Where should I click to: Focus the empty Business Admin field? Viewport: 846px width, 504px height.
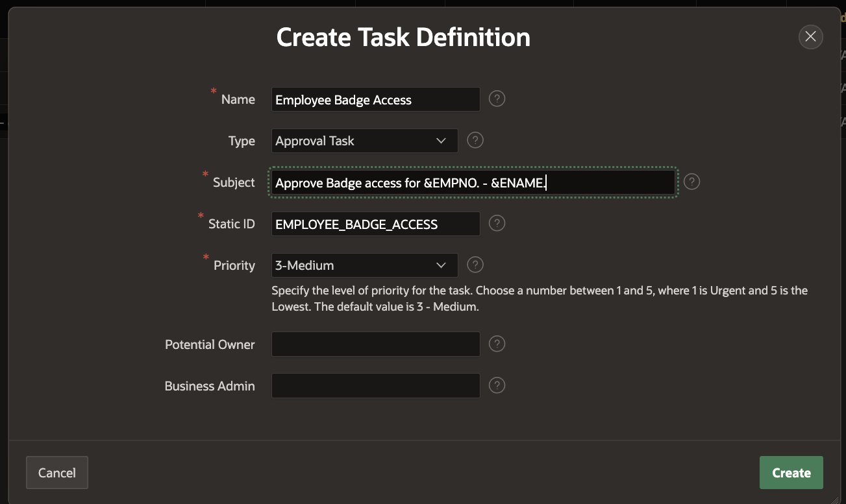click(x=375, y=386)
